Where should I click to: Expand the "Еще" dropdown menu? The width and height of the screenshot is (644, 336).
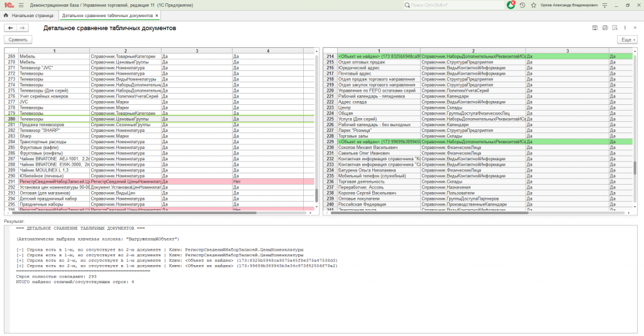point(628,40)
